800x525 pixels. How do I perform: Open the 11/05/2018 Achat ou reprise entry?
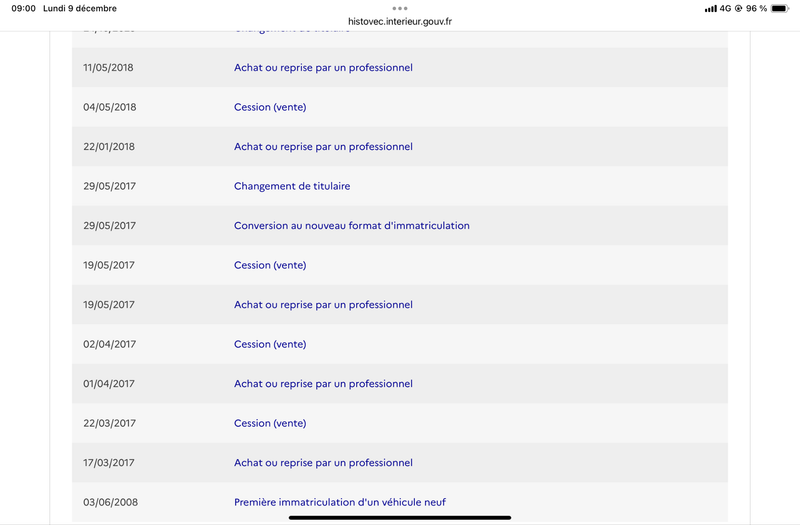323,67
